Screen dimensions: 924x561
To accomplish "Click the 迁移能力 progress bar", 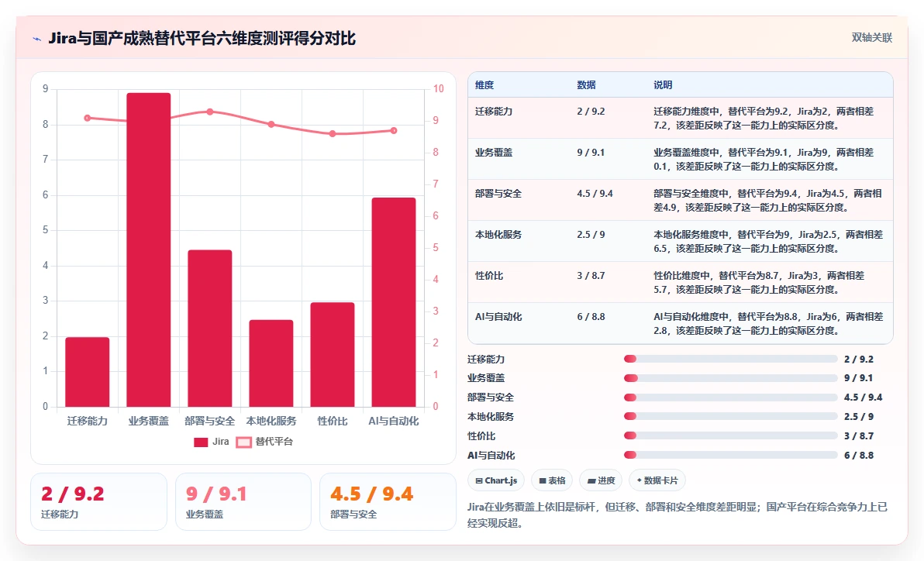I will [731, 359].
